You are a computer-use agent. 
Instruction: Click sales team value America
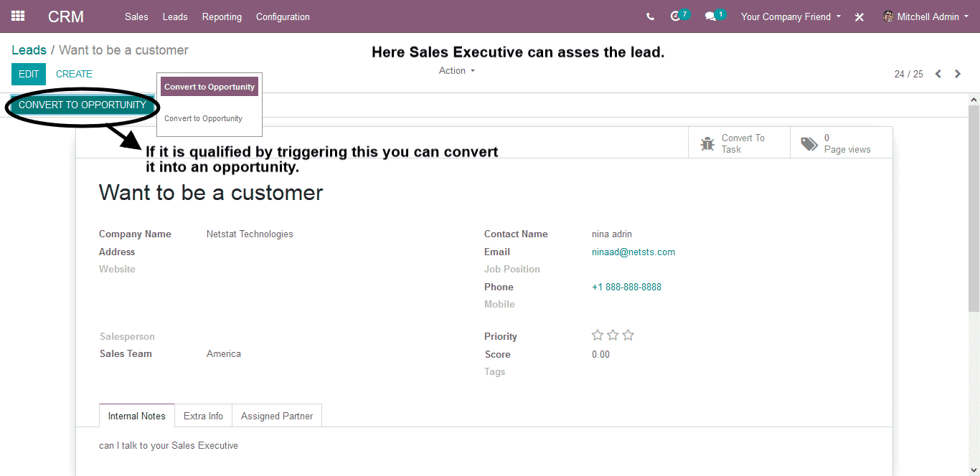pos(224,353)
